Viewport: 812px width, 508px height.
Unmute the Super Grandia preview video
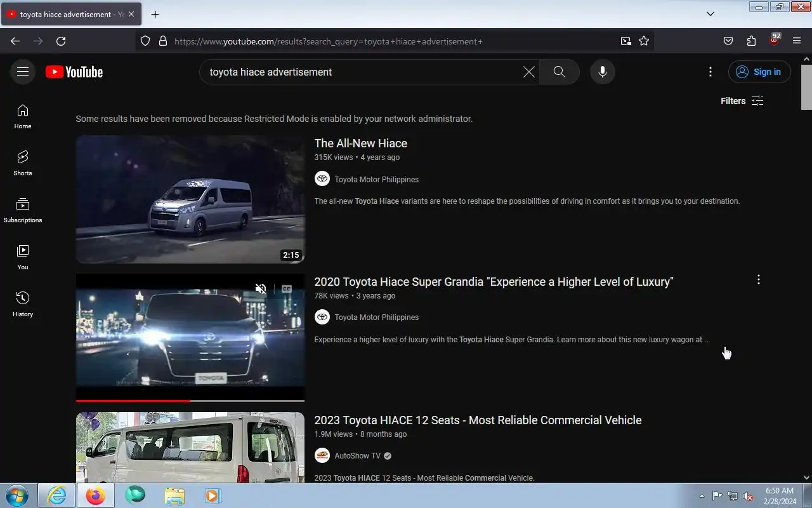coord(261,289)
